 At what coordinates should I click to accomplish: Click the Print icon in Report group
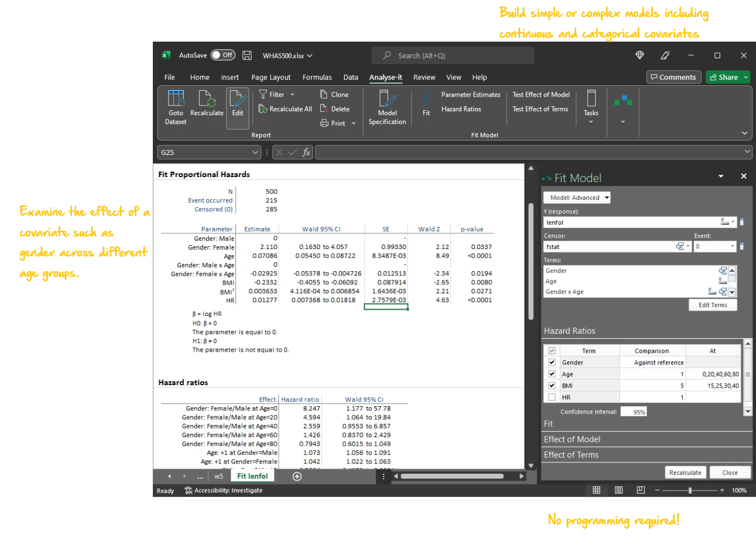(x=325, y=124)
